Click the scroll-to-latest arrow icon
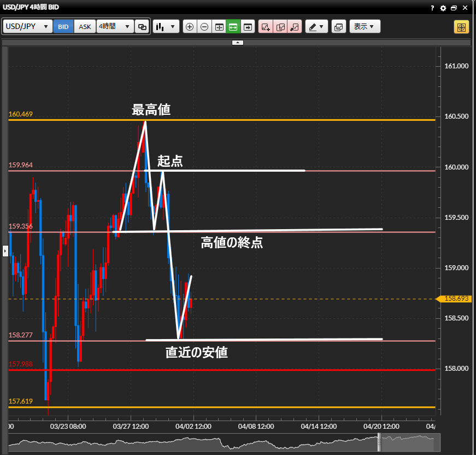This screenshot has height=455, width=476. [248, 27]
